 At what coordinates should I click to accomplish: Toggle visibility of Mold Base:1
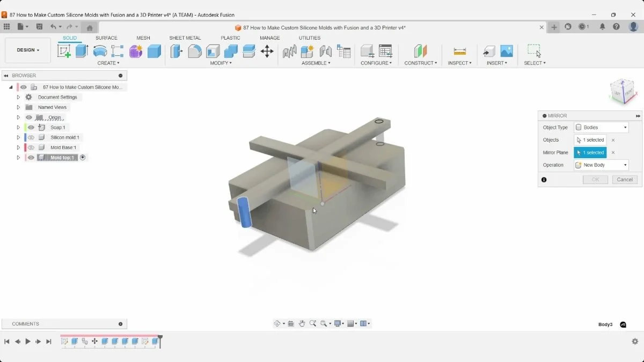coord(31,147)
